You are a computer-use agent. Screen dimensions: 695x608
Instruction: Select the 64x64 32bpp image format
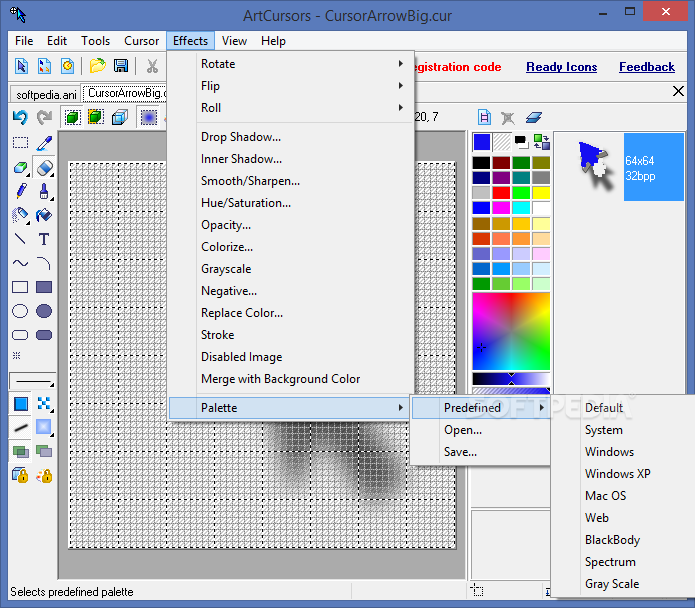(x=653, y=167)
